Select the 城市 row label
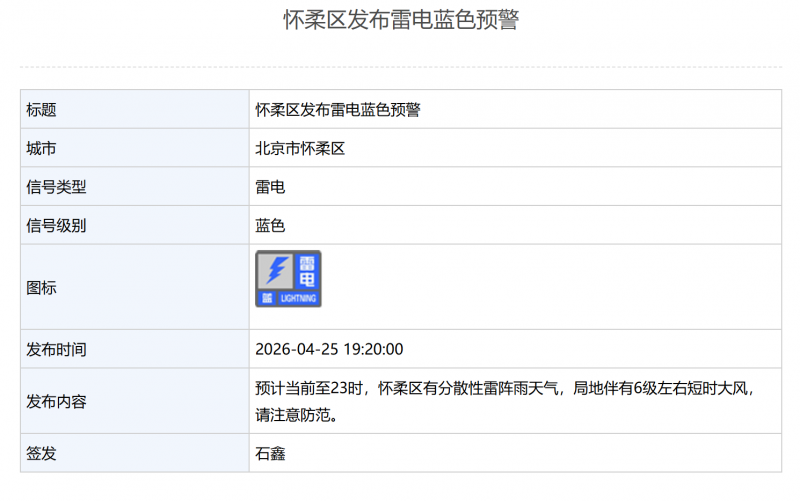 pos(41,149)
